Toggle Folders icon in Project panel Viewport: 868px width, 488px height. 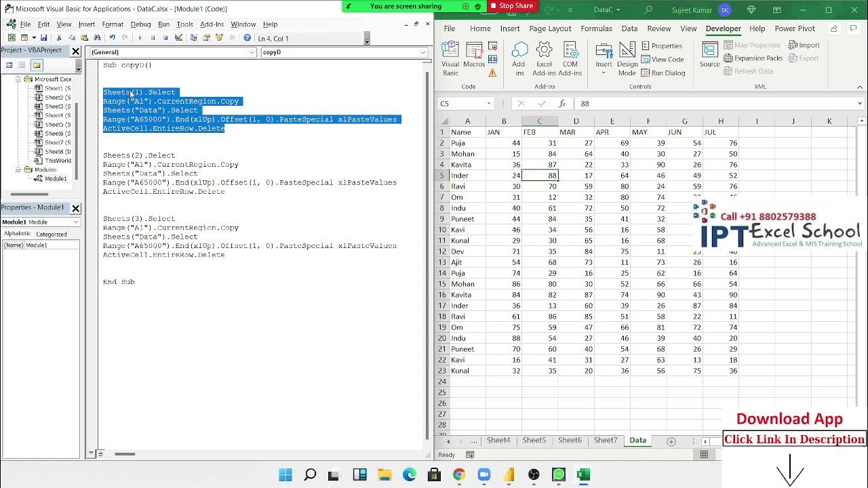pos(37,65)
